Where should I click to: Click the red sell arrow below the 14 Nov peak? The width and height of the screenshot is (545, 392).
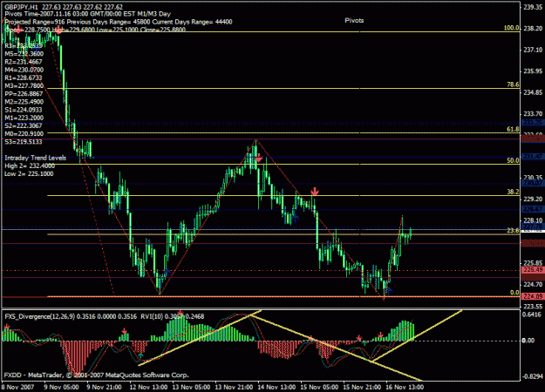(259, 159)
